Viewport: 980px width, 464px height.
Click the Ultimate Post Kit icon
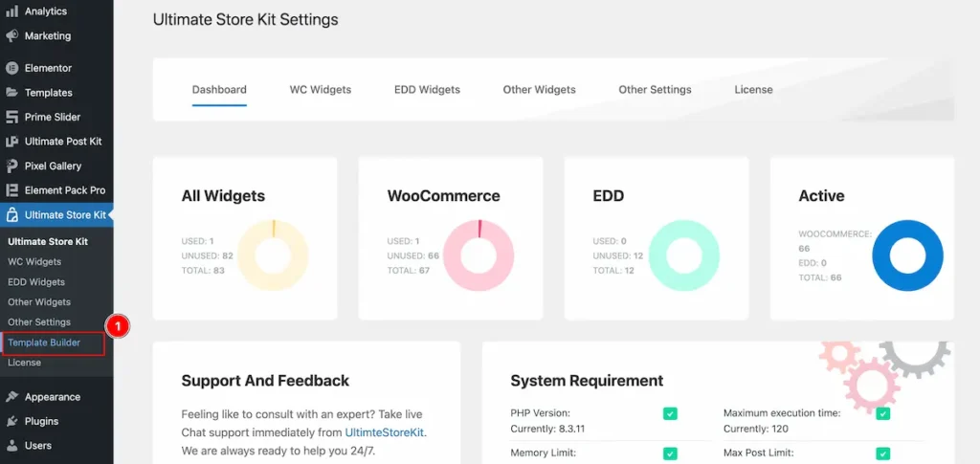[x=11, y=142]
